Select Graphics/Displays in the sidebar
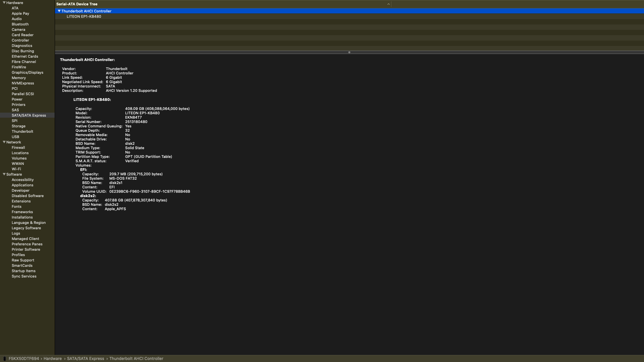 pos(27,72)
